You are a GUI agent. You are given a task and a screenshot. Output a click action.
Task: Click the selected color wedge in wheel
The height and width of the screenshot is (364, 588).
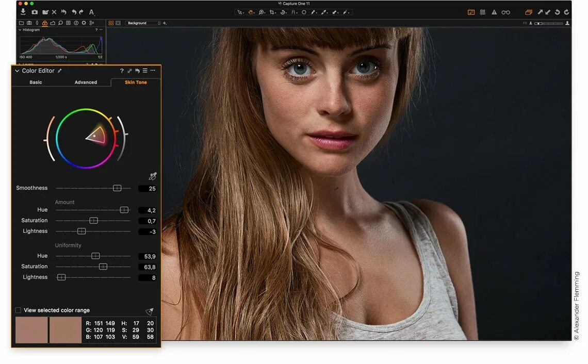(97, 135)
